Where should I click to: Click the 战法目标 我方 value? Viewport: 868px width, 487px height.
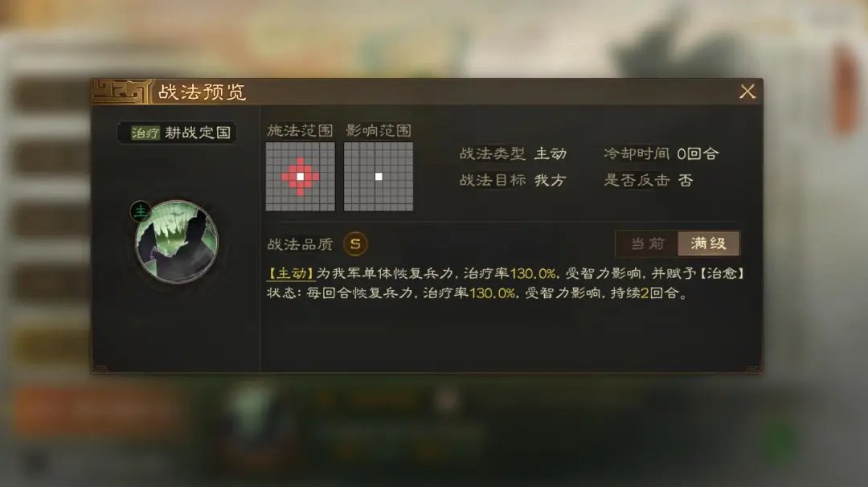(x=550, y=180)
